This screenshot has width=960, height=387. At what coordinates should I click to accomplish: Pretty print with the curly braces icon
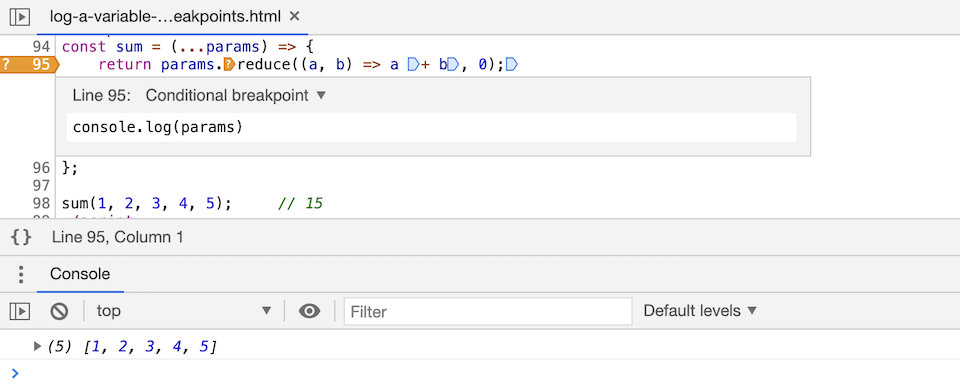tap(21, 237)
